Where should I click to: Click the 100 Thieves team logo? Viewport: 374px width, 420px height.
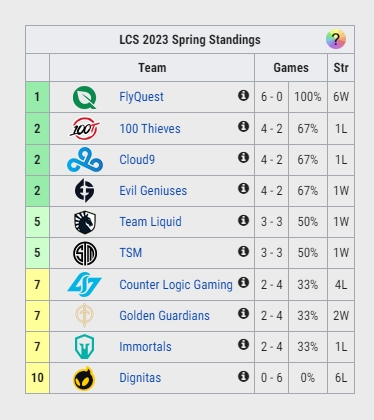point(85,128)
